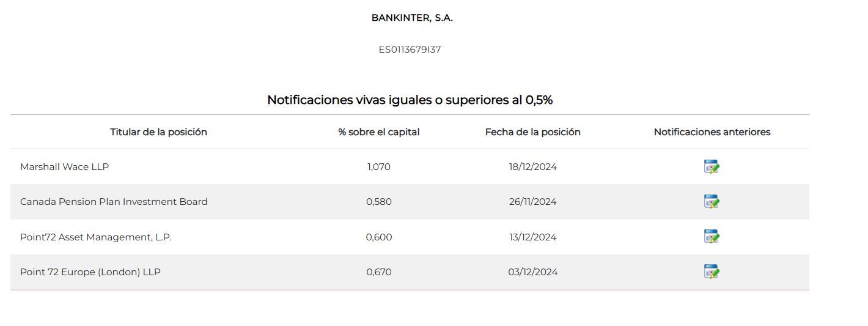
Task: Click the BANKINTER, S.A. company title
Action: (x=412, y=18)
